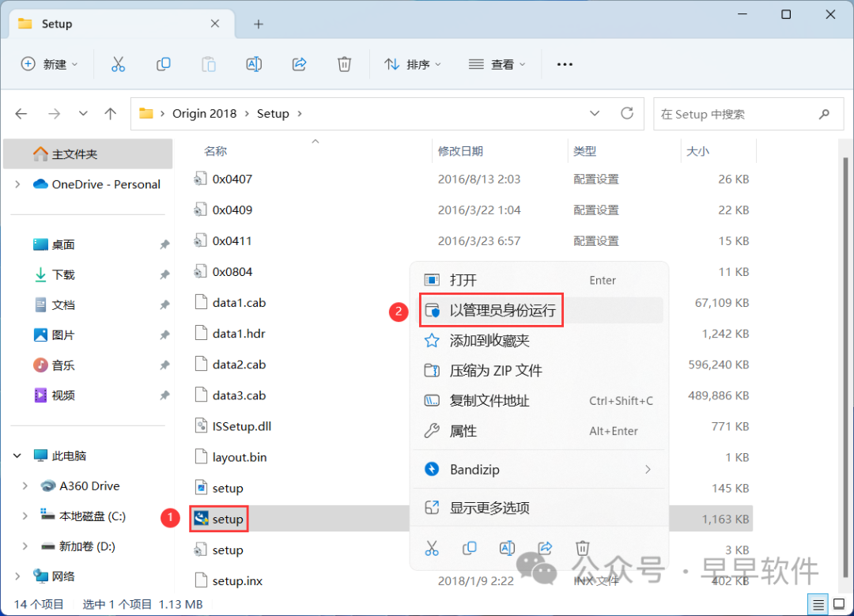Screen dimensions: 854x616
Task: Click the refresh button beside address bar
Action: (x=627, y=114)
